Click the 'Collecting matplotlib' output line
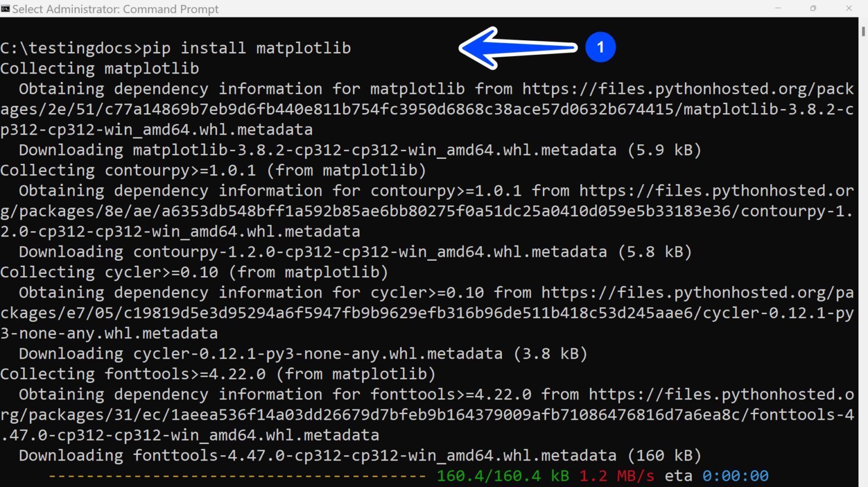This screenshot has height=487, width=868. tap(99, 68)
